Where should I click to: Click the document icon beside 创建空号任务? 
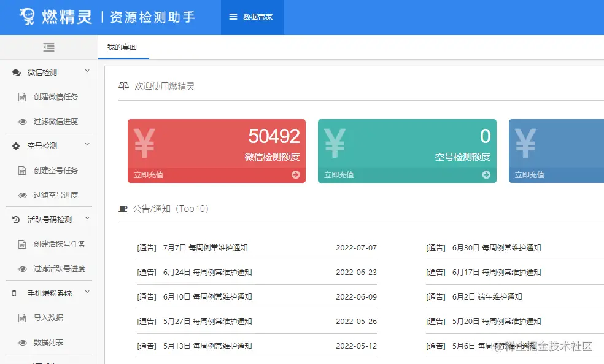(22, 171)
